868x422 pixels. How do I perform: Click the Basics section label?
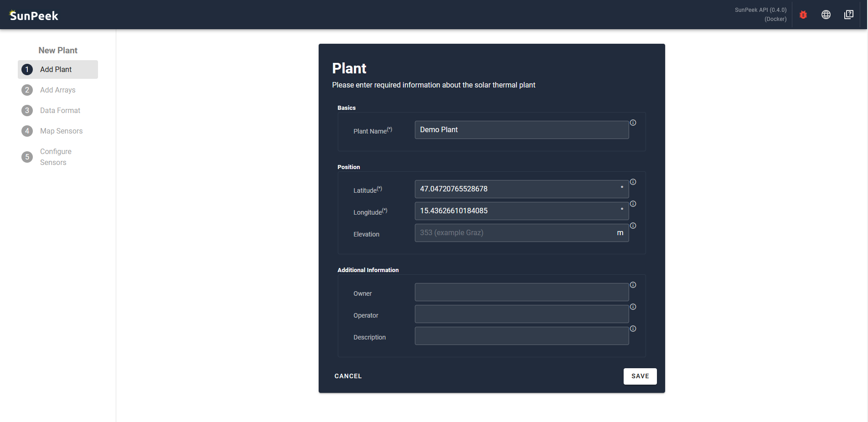click(346, 108)
